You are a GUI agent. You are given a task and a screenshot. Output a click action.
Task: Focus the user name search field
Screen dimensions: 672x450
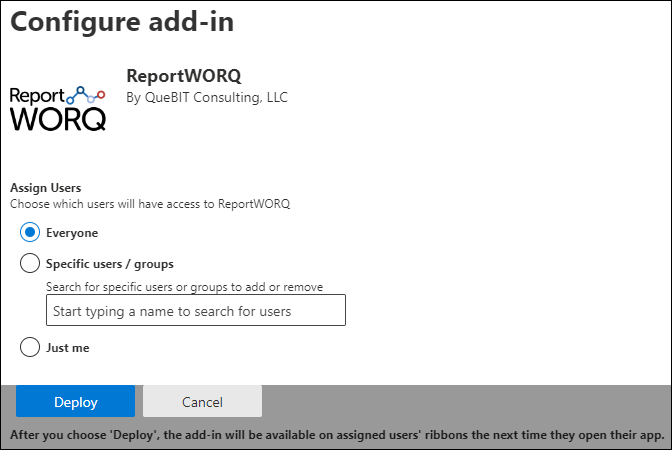(x=195, y=311)
